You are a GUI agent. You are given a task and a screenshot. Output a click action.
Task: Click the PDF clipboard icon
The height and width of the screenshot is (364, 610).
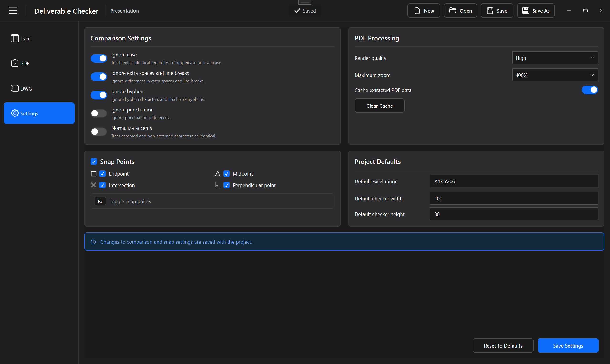tap(15, 63)
